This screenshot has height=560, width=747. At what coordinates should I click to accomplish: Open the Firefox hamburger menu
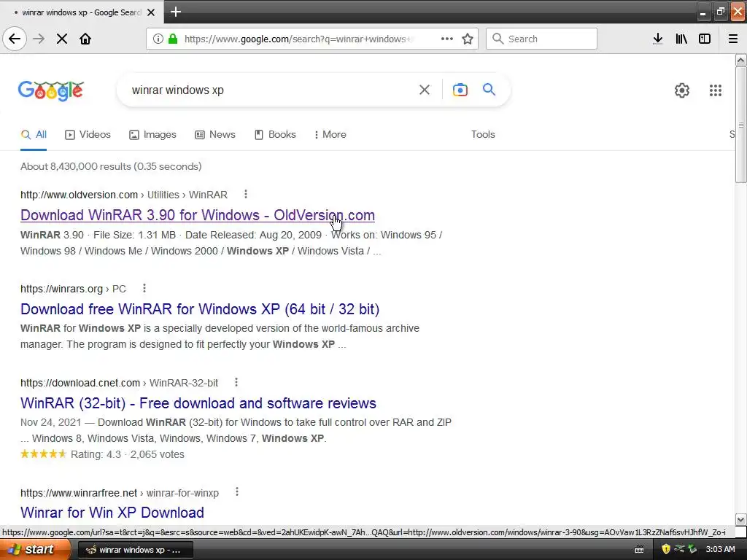(x=733, y=39)
